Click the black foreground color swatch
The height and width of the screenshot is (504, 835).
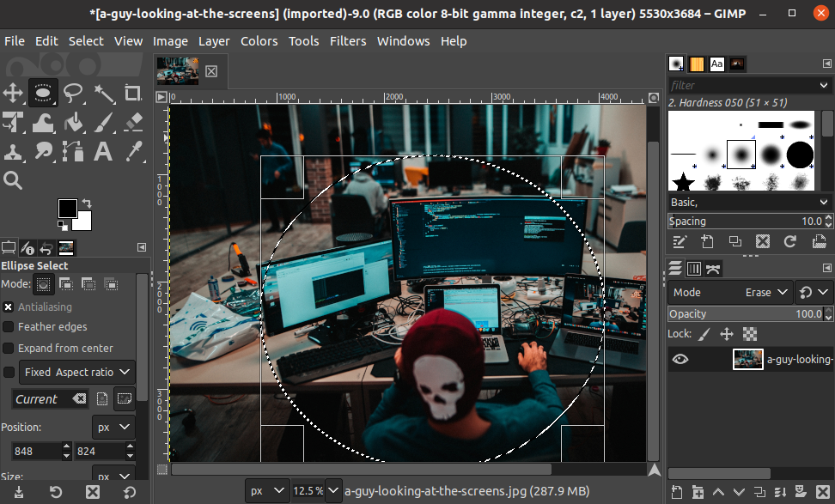click(67, 208)
